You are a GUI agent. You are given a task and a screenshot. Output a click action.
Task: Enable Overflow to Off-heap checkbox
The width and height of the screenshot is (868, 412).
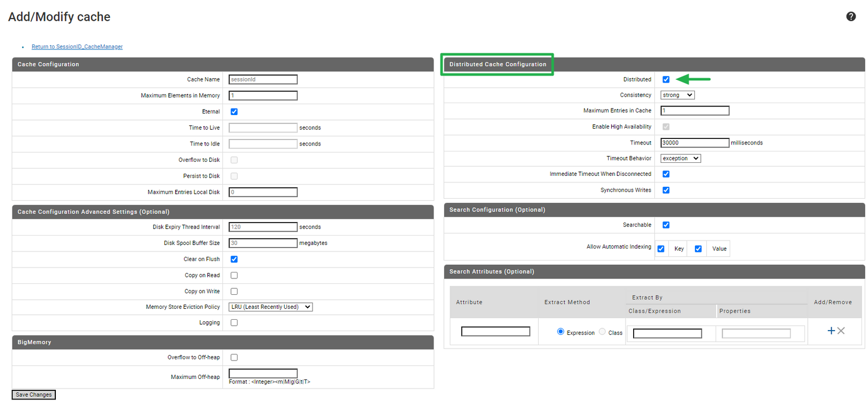click(x=234, y=357)
